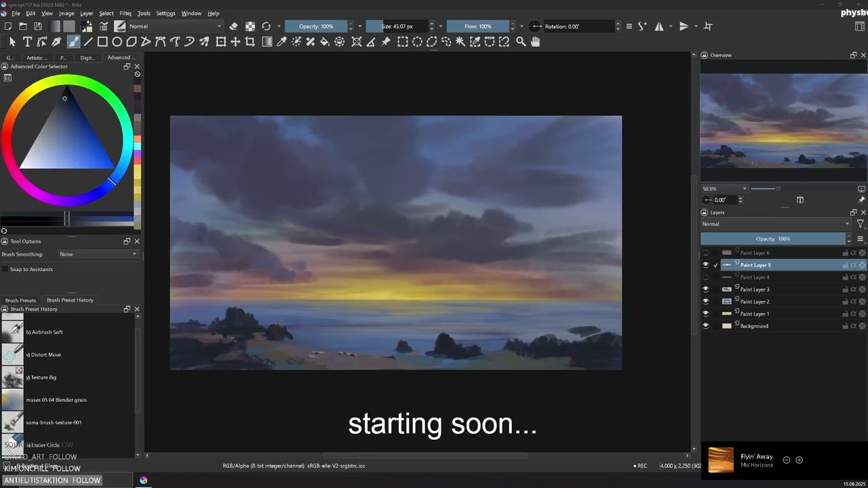The width and height of the screenshot is (868, 488).
Task: Open brush blending mode Normal dropdown
Action: [175, 26]
